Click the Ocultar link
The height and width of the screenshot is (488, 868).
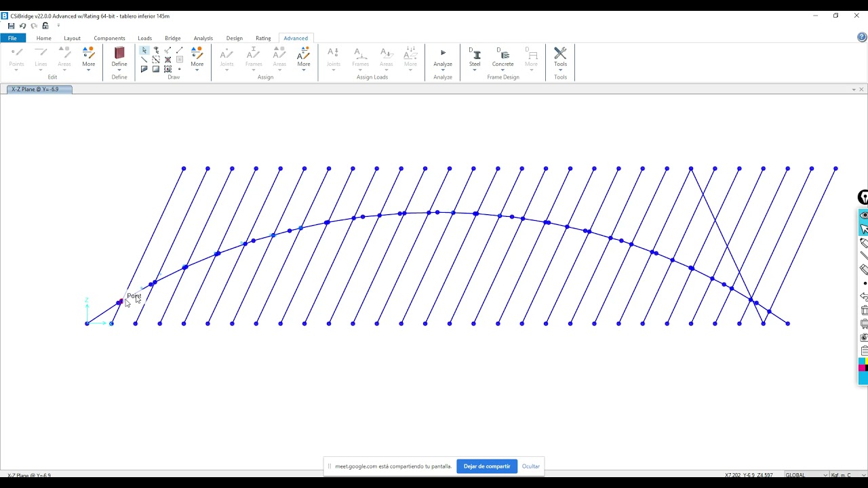pyautogui.click(x=531, y=466)
